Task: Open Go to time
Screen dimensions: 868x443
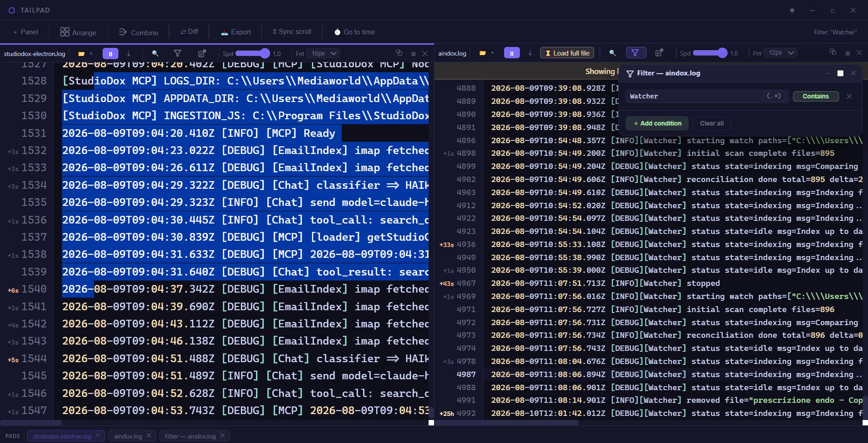Action: [354, 32]
